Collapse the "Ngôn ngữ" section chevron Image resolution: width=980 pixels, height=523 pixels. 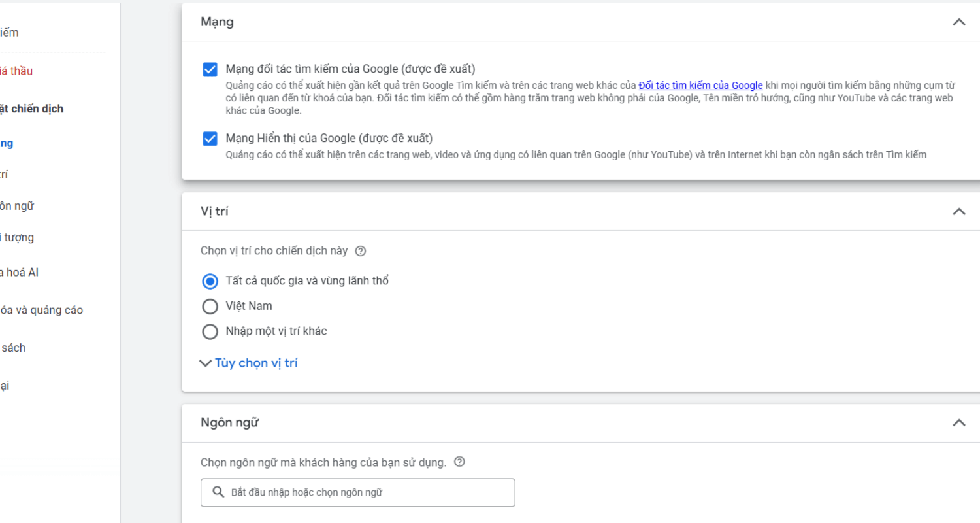(958, 422)
